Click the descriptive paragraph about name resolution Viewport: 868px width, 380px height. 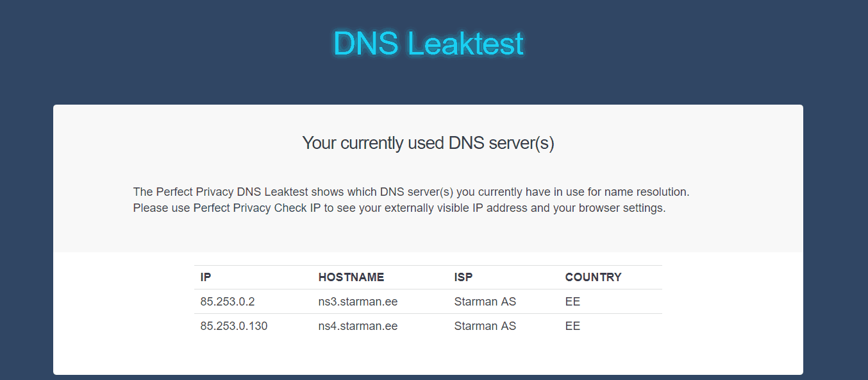tap(410, 199)
